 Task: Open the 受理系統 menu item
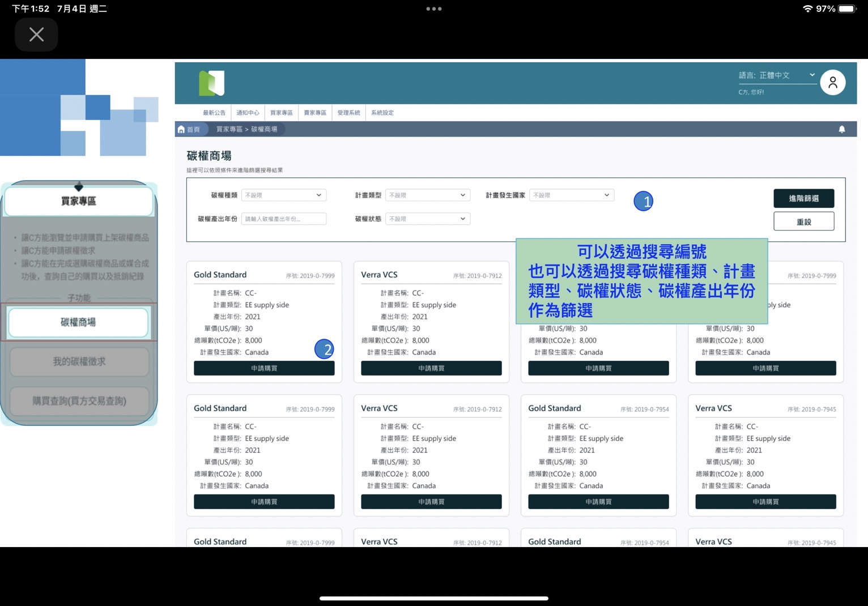348,113
